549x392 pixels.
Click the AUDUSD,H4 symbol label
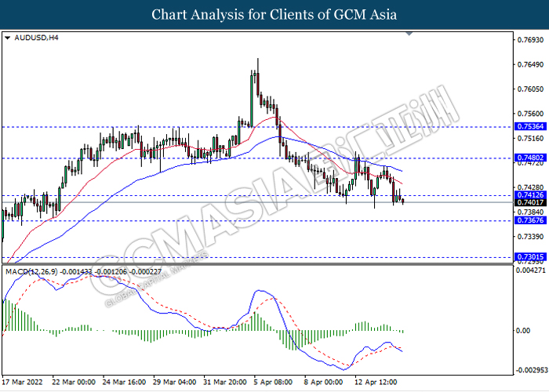(36, 38)
